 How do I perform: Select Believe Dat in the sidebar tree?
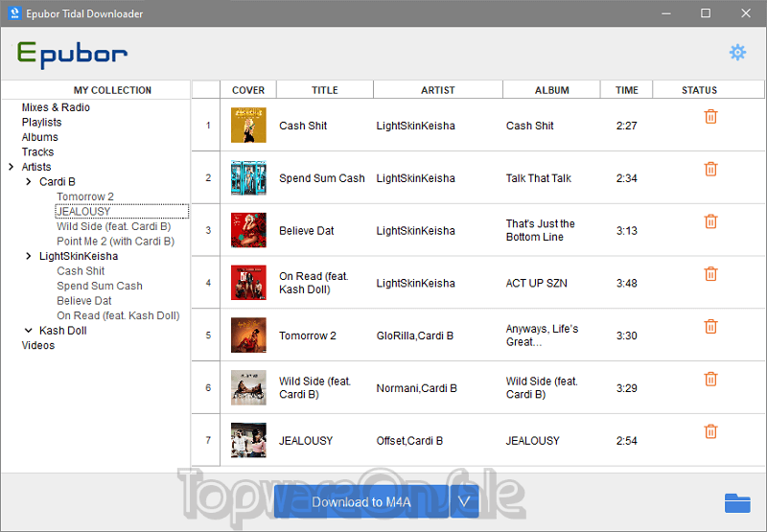point(84,301)
